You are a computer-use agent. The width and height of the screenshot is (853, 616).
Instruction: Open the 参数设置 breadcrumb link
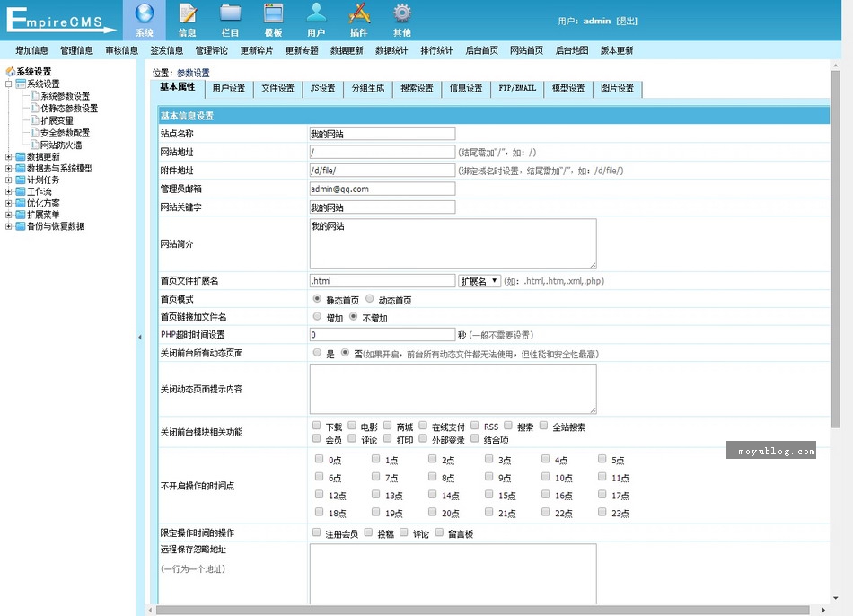pyautogui.click(x=193, y=73)
